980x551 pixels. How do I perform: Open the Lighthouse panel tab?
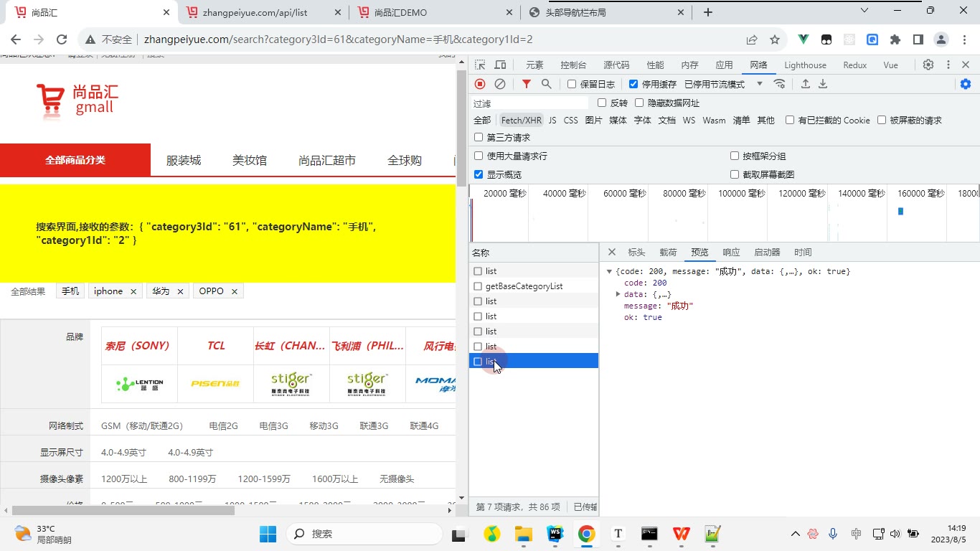[805, 65]
